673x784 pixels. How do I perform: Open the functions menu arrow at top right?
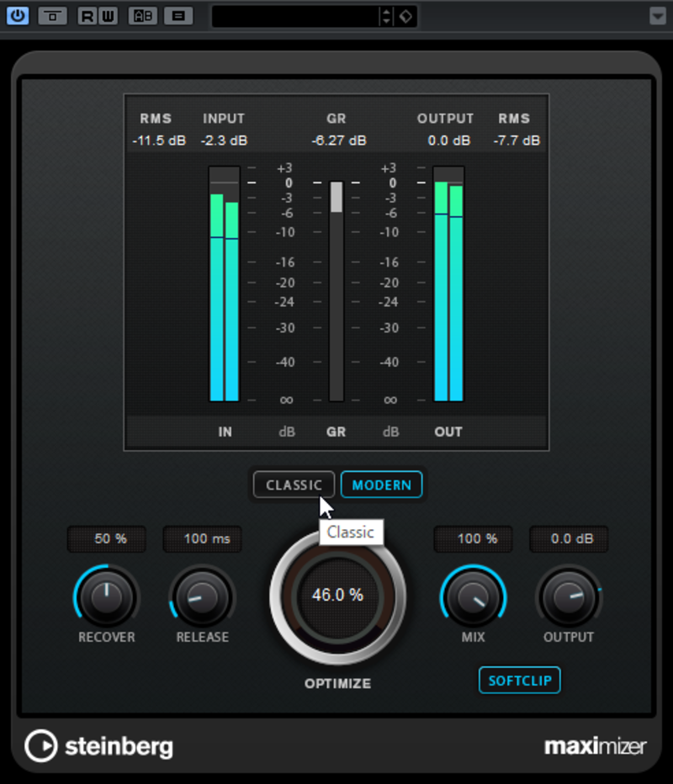click(658, 16)
